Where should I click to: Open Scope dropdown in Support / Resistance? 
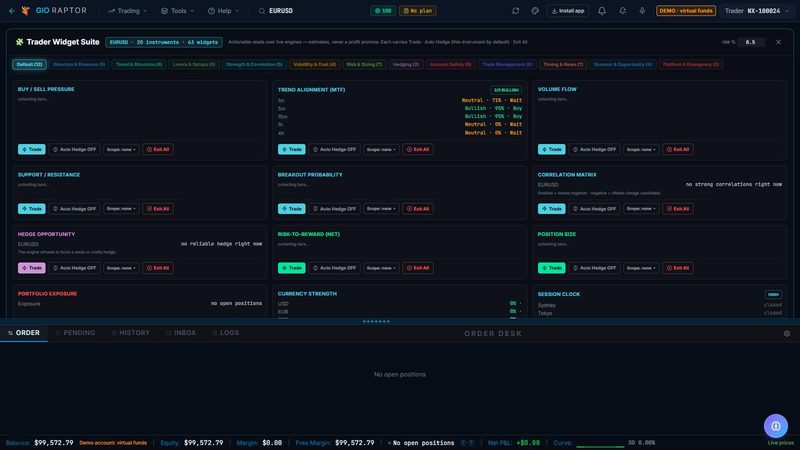(121, 209)
